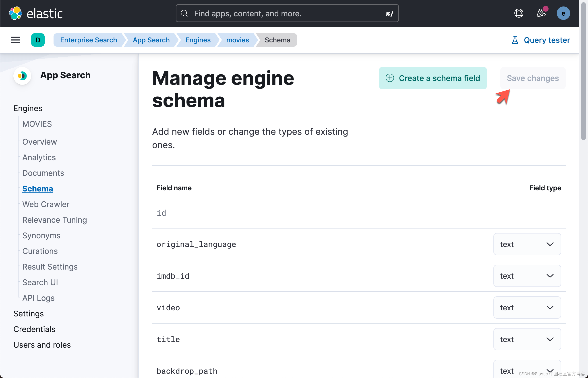Image resolution: width=588 pixels, height=378 pixels.
Task: Open Settings in the sidebar
Action: click(29, 314)
